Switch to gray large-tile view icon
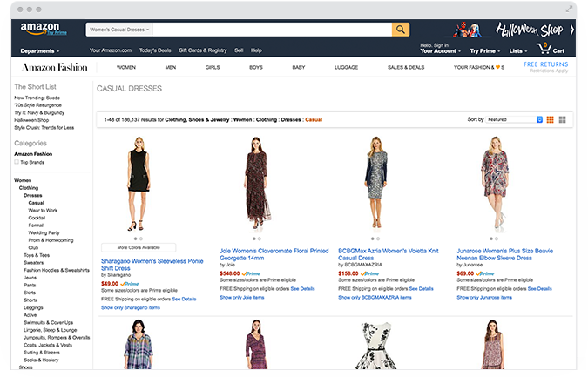The image size is (588, 377). (x=562, y=119)
